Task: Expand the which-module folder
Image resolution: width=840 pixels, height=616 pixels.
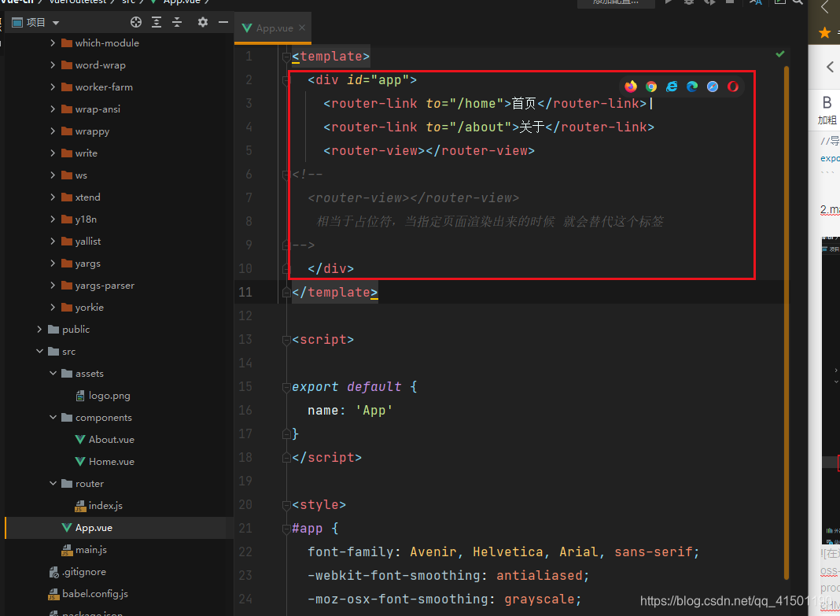Action: [x=53, y=42]
